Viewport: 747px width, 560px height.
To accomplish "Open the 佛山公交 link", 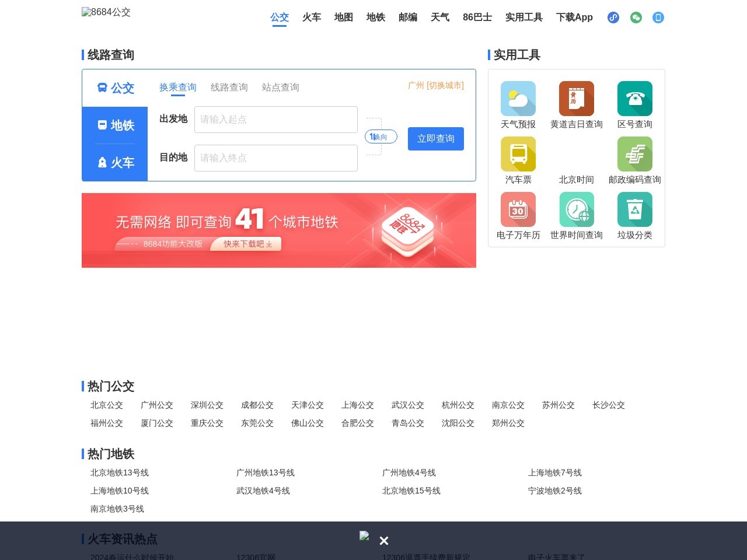I will pos(308,423).
